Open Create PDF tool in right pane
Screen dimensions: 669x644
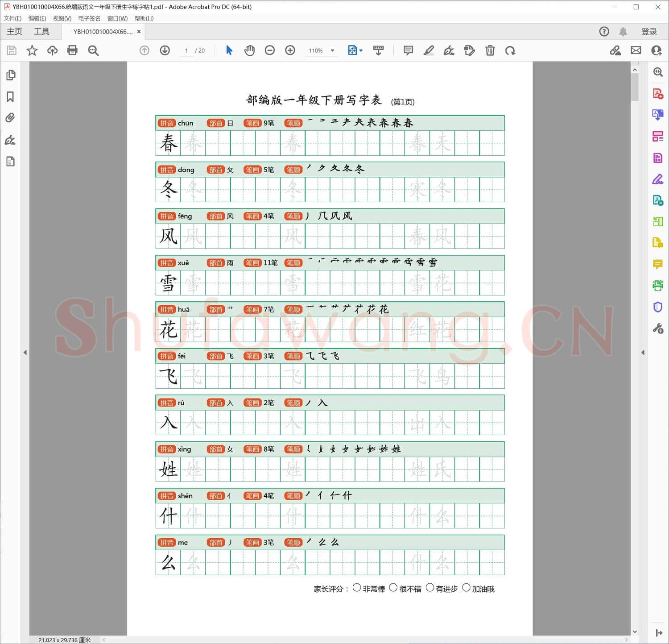(658, 94)
